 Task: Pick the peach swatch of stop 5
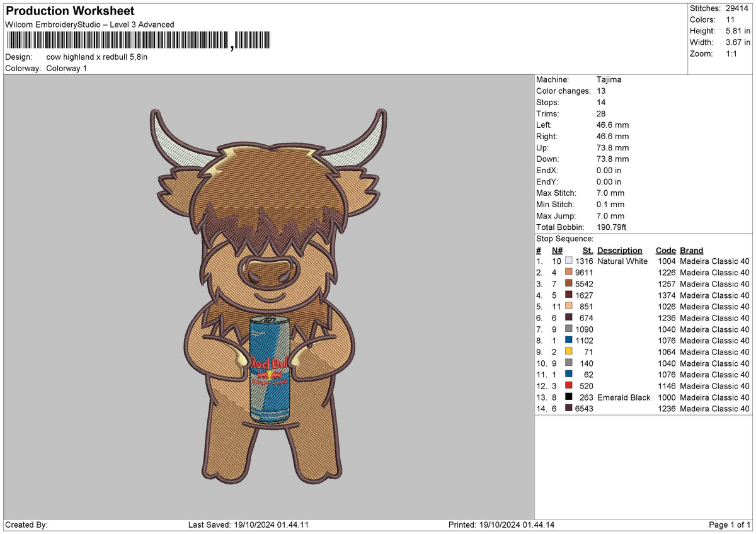click(x=569, y=307)
